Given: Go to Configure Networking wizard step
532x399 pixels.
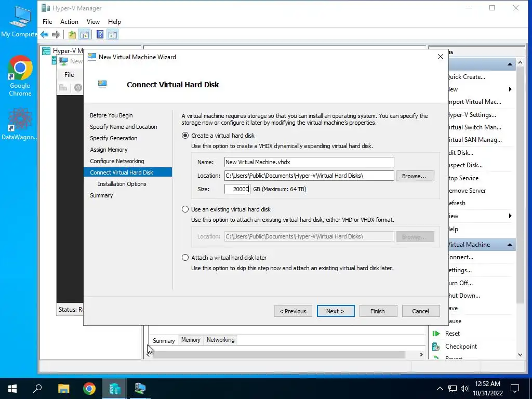Looking at the screenshot, I should click(117, 161).
